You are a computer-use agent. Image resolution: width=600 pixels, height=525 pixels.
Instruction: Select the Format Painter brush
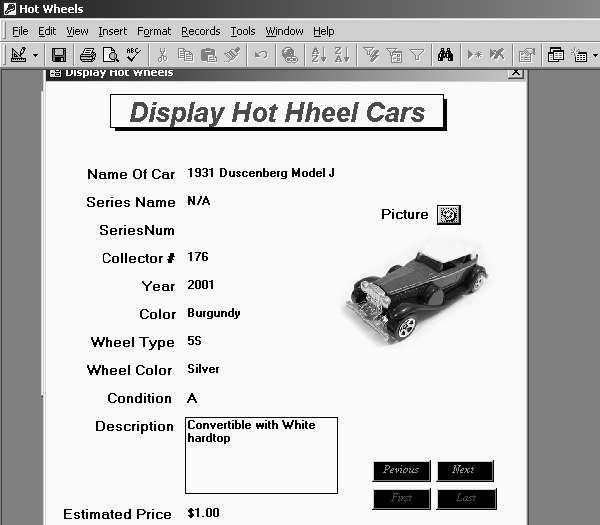232,55
